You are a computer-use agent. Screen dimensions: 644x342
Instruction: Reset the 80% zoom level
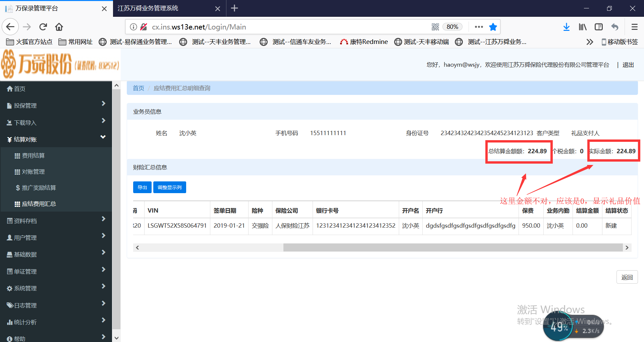coord(452,27)
